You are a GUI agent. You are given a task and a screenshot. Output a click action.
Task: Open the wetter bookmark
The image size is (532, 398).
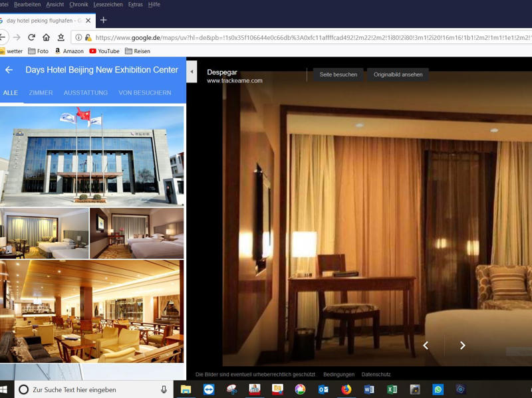[11, 51]
